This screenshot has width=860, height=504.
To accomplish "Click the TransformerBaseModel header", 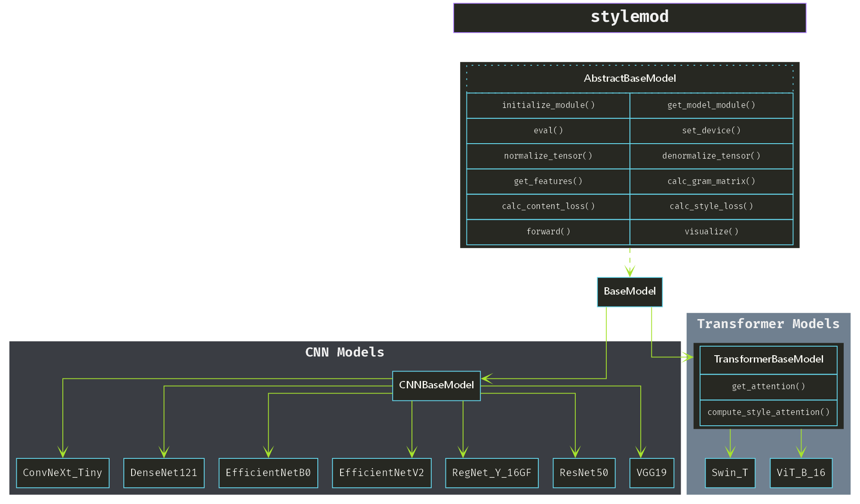I will (768, 360).
